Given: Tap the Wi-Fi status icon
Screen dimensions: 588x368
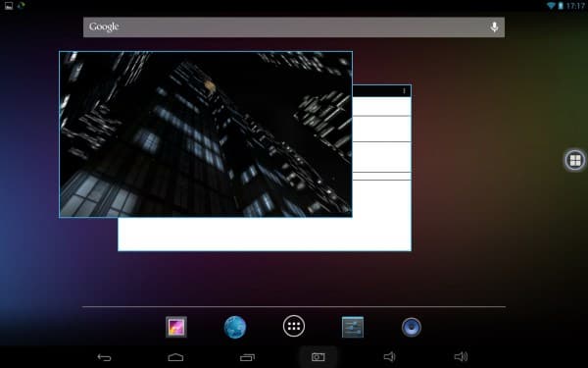Looking at the screenshot, I should tap(551, 6).
